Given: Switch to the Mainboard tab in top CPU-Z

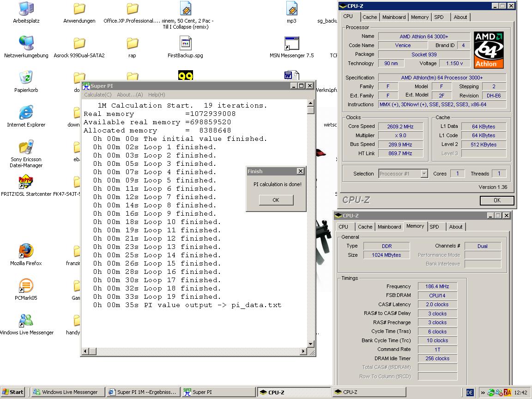Looking at the screenshot, I should click(394, 17).
